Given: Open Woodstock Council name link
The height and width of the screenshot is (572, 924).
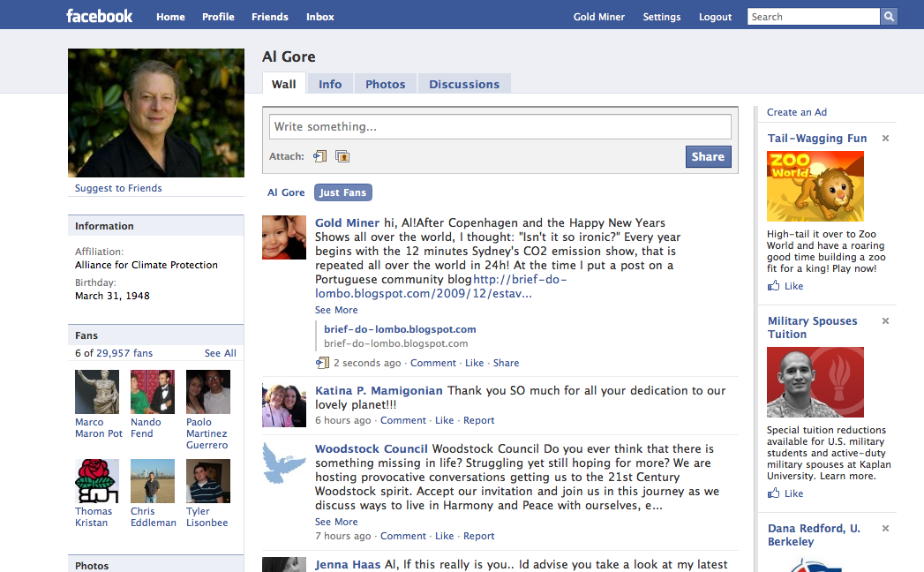Looking at the screenshot, I should (x=372, y=448).
